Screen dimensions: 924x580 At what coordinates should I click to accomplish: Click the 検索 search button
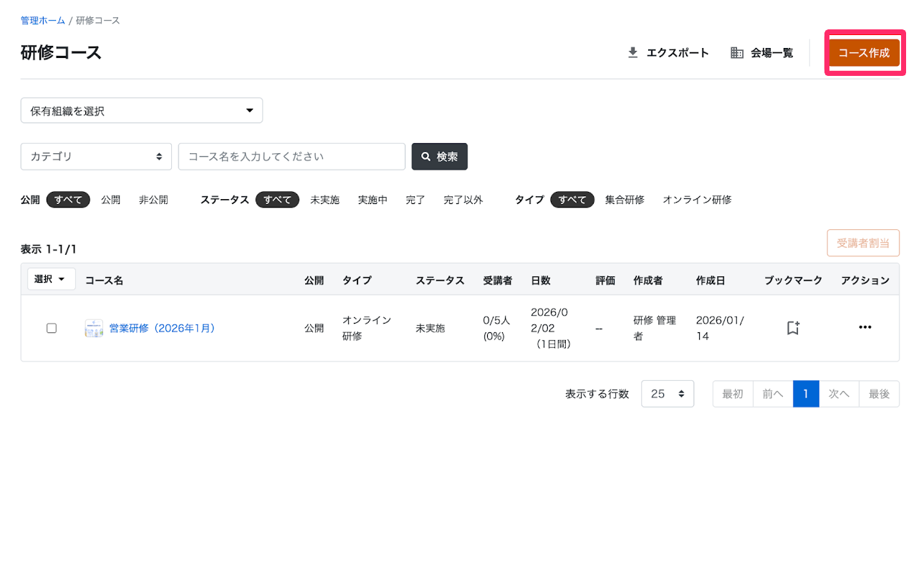[440, 156]
